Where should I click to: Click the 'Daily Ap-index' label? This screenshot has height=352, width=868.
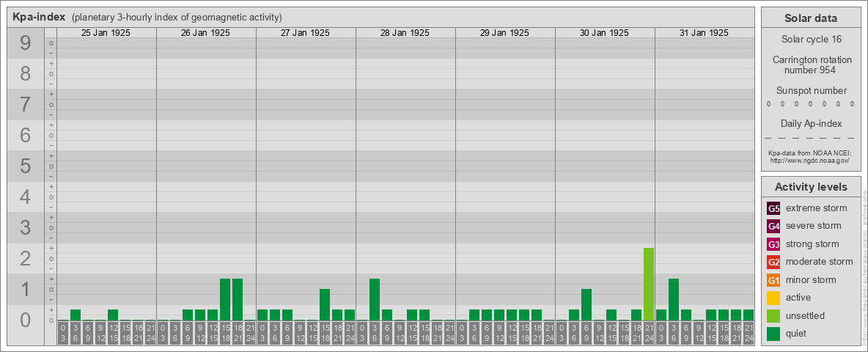pos(811,123)
